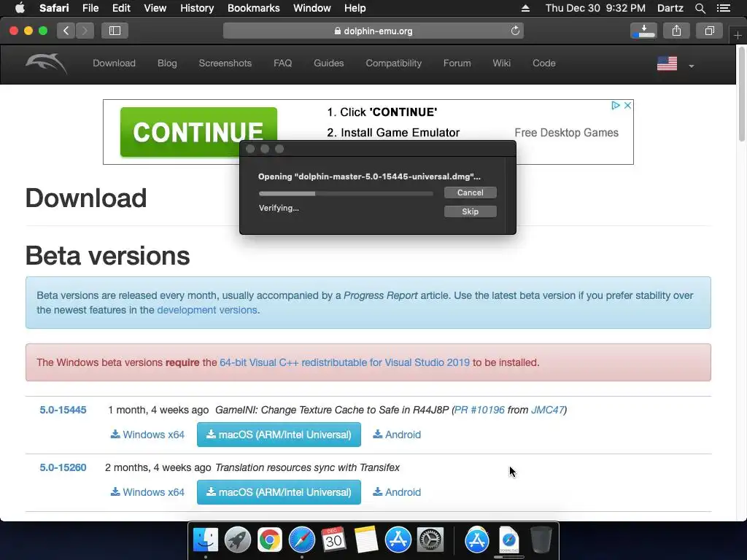Click the AdChoices triangle icon
This screenshot has width=747, height=560.
click(x=616, y=105)
